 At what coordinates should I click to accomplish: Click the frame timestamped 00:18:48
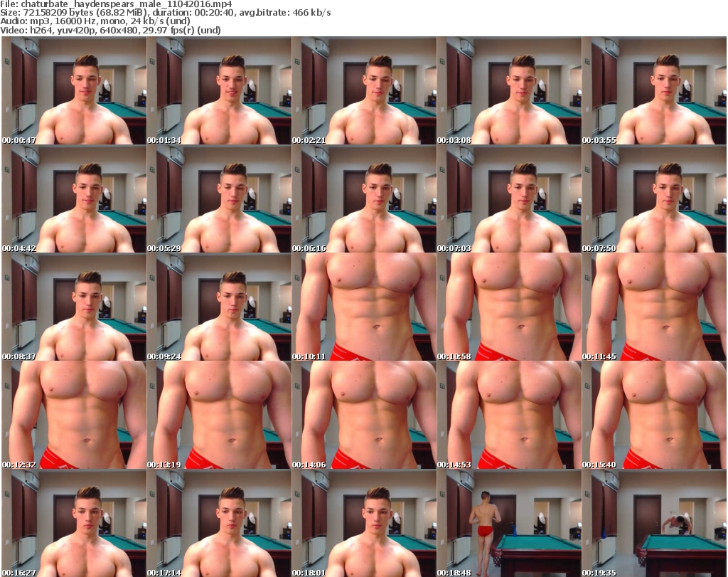(x=509, y=523)
